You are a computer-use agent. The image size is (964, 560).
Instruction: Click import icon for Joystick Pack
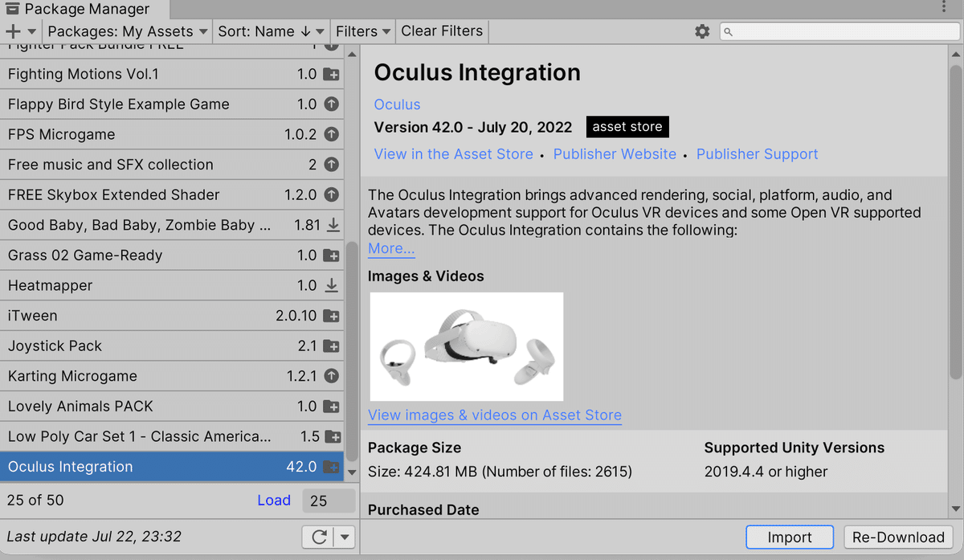click(x=331, y=346)
